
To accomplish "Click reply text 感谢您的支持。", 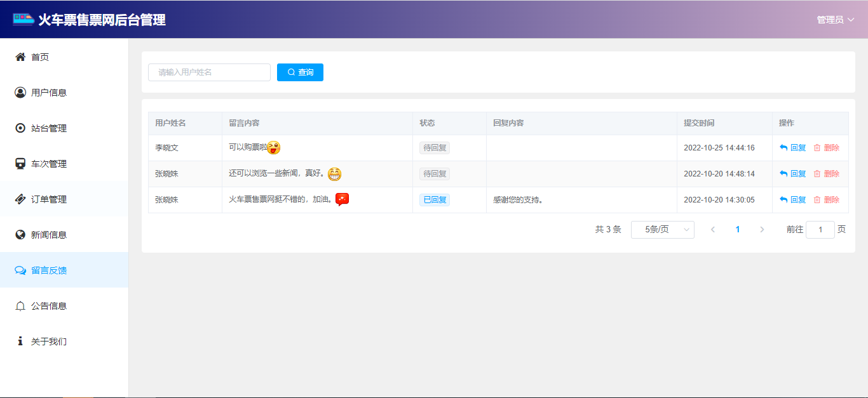I will point(518,200).
